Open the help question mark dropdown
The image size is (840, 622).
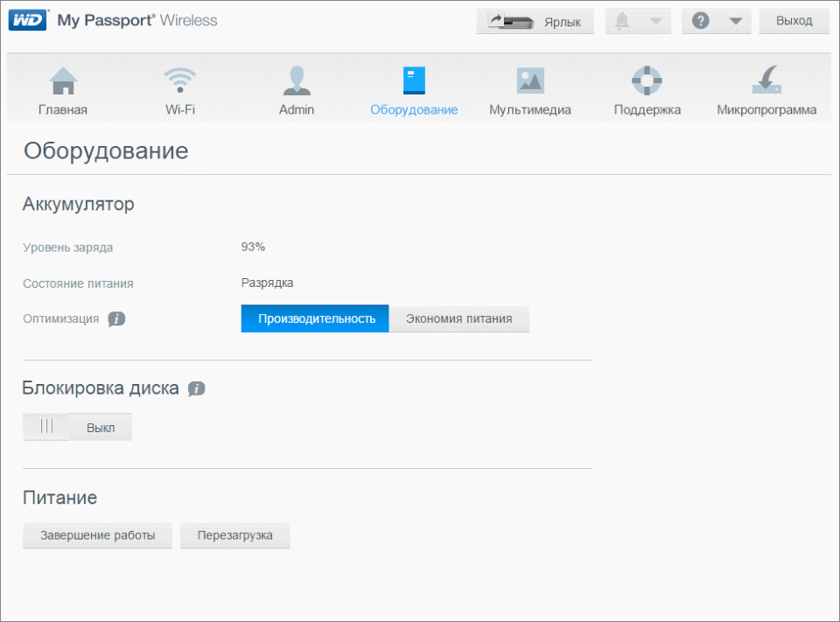[716, 21]
